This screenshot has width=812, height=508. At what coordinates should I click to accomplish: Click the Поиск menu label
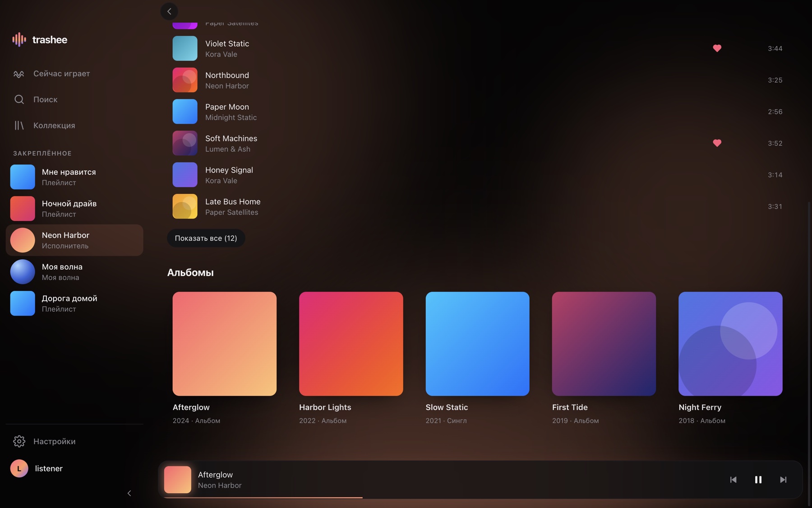pos(45,99)
